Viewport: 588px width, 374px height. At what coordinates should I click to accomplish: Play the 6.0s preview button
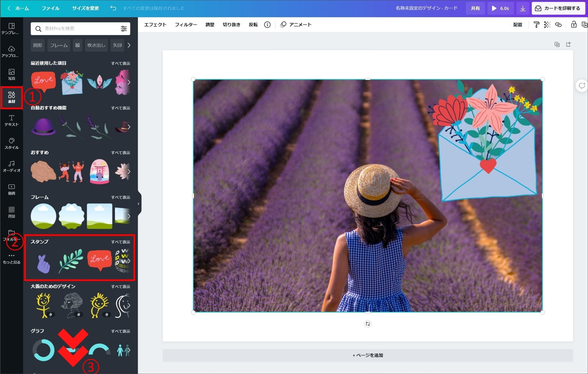(x=500, y=8)
